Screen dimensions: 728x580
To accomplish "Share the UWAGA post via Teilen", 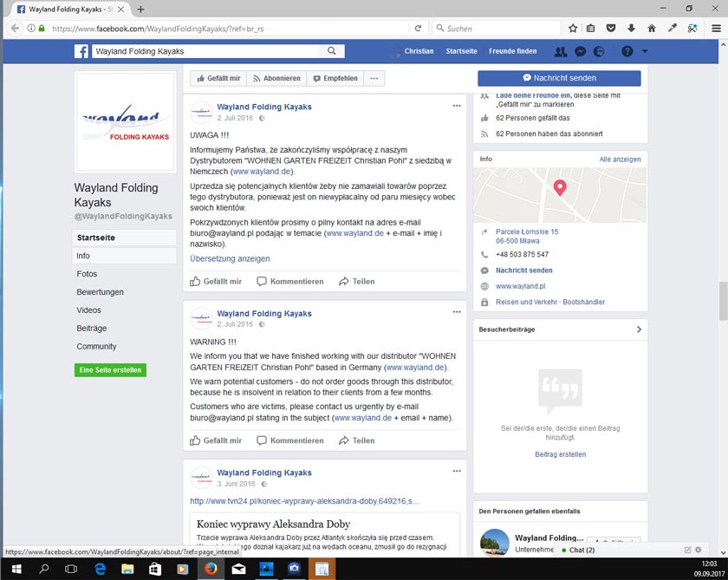I will [x=356, y=282].
